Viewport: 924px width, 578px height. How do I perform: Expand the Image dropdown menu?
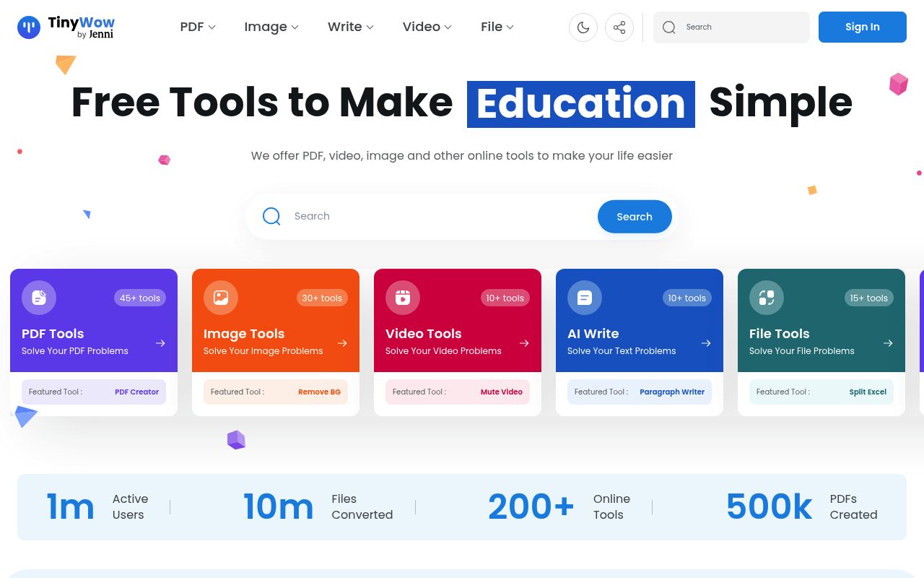[271, 27]
